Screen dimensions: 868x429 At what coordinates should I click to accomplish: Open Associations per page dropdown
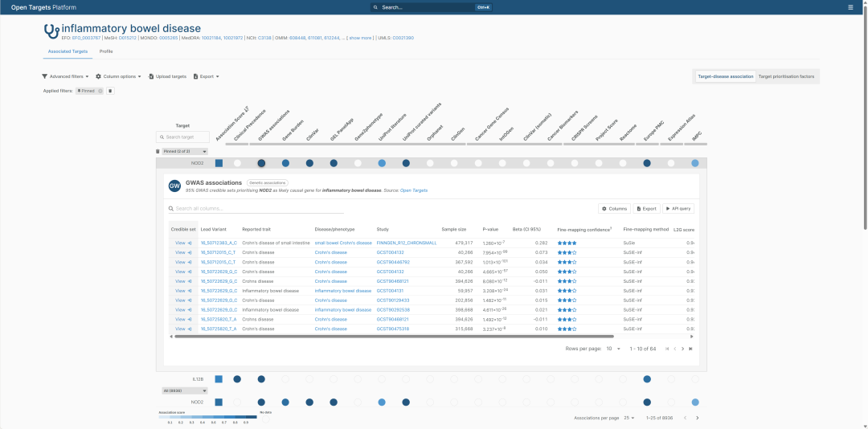coord(629,418)
